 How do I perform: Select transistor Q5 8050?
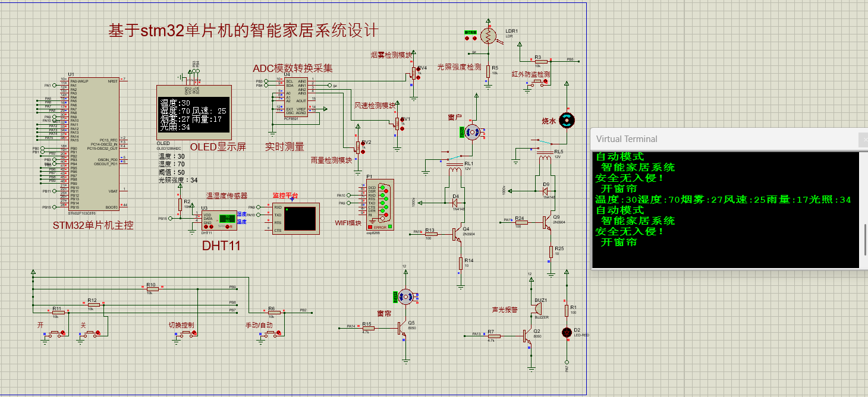(402, 327)
